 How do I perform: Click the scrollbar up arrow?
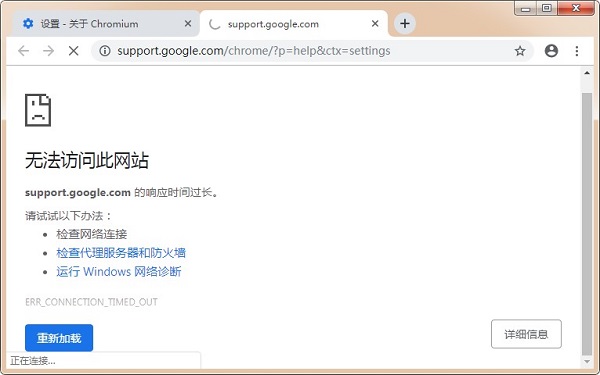point(587,73)
